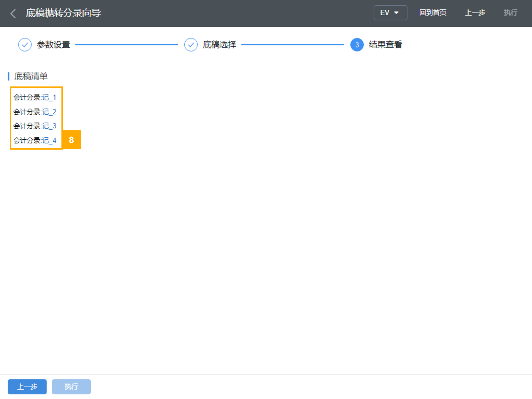Click the 底稿选择 step label
This screenshot has width=532, height=399.
coord(220,45)
